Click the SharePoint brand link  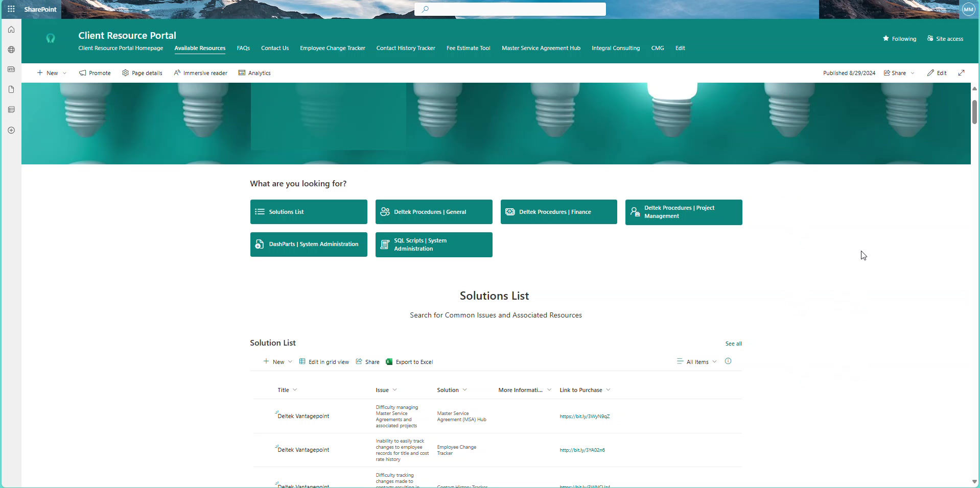(x=40, y=9)
